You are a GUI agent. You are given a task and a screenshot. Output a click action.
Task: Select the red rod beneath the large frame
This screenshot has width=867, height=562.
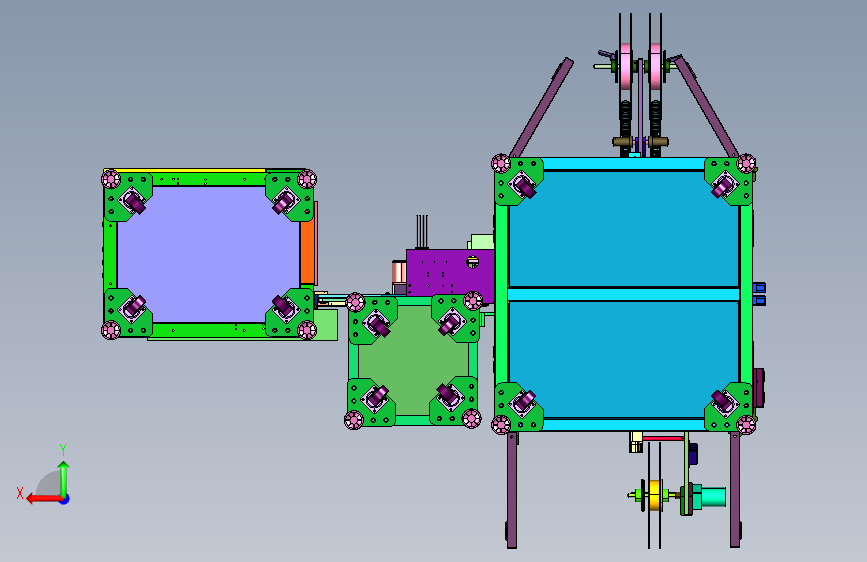tap(663, 438)
